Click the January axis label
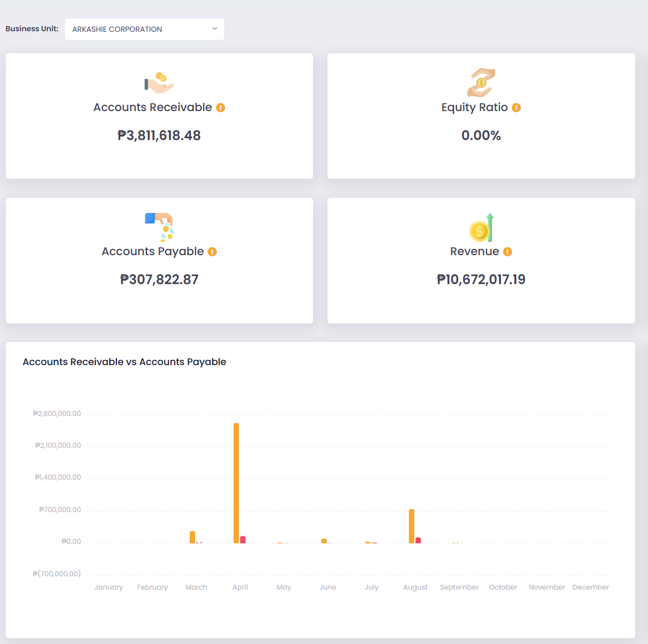This screenshot has width=648, height=644. coord(109,587)
